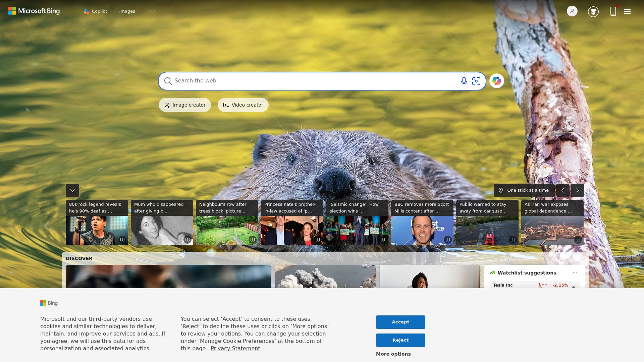
Task: Click the voice search microphone icon
Action: click(464, 81)
